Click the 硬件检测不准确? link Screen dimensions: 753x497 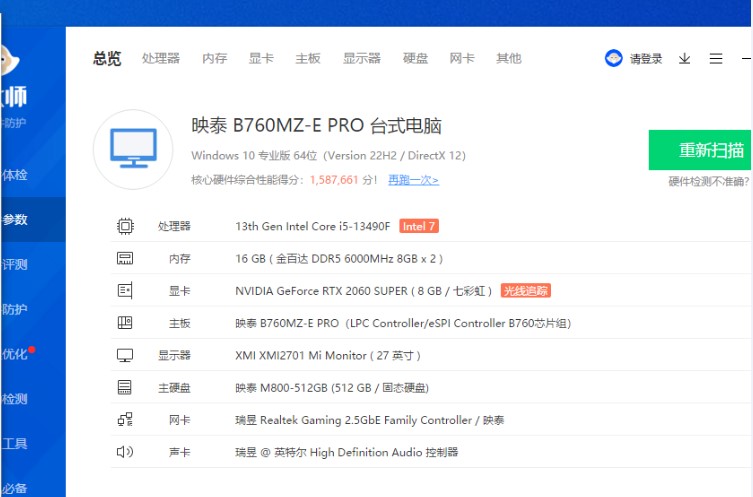coord(709,182)
